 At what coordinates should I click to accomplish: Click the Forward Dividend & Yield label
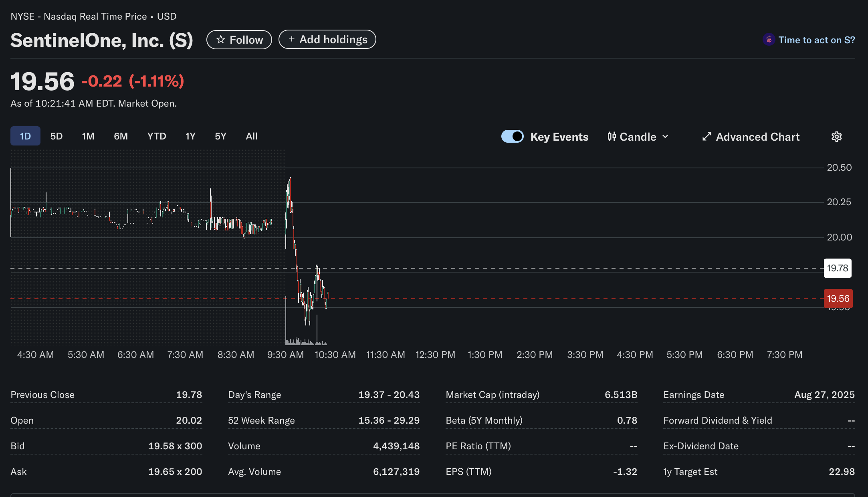tap(718, 420)
